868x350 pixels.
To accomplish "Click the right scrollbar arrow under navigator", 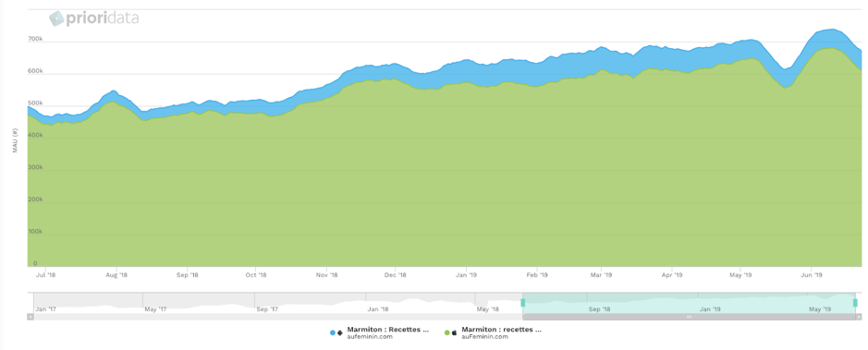I will (x=859, y=318).
